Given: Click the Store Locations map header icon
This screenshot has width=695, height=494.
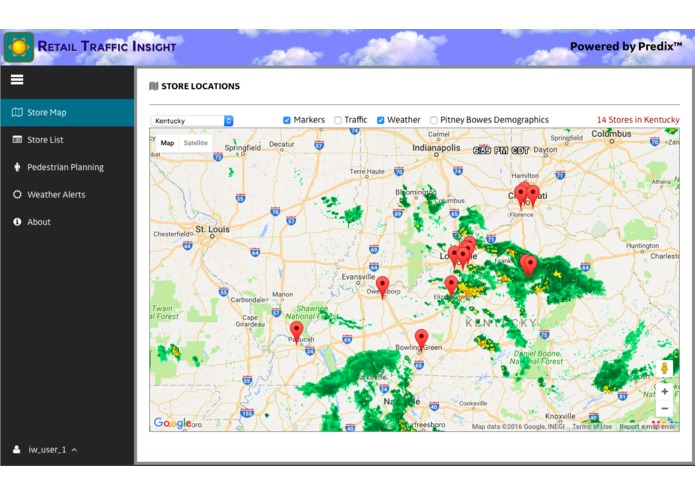Looking at the screenshot, I should click(154, 86).
